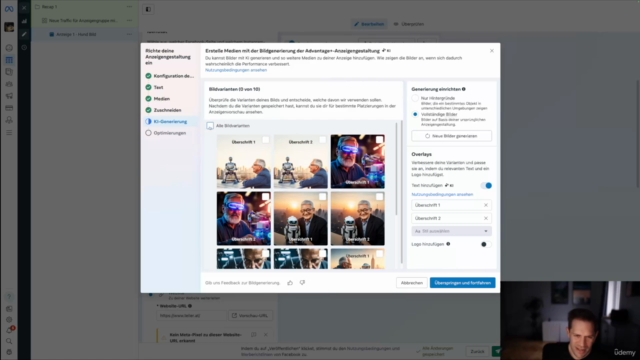This screenshot has width=640, height=360.
Task: Open the audiences people icon in left sidebar
Action: tap(9, 84)
